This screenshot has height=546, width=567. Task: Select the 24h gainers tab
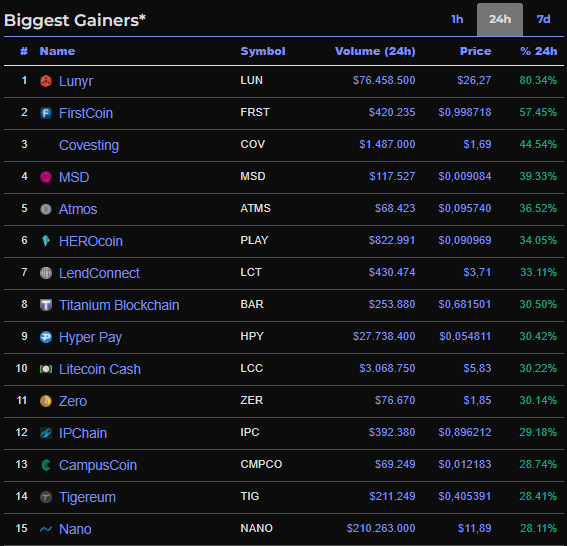500,19
